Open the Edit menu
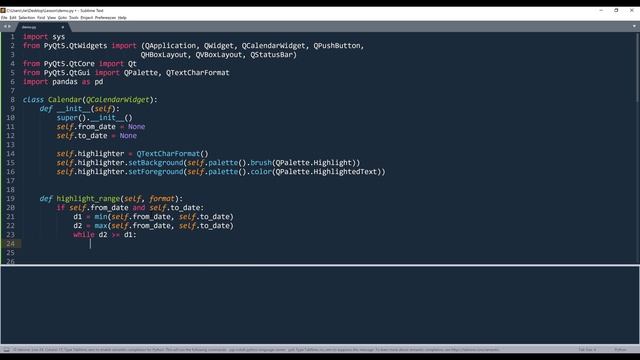Screen dimensions: 640x360 click(13, 18)
